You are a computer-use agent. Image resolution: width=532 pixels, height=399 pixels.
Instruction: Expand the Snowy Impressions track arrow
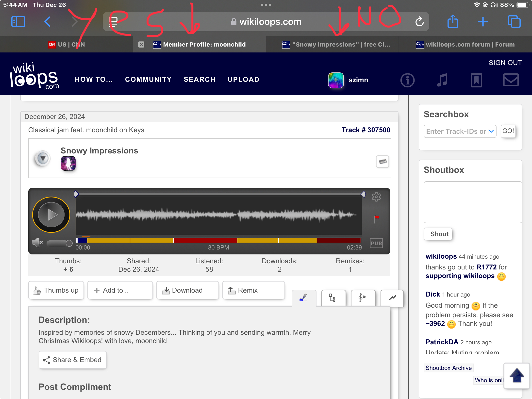[43, 158]
